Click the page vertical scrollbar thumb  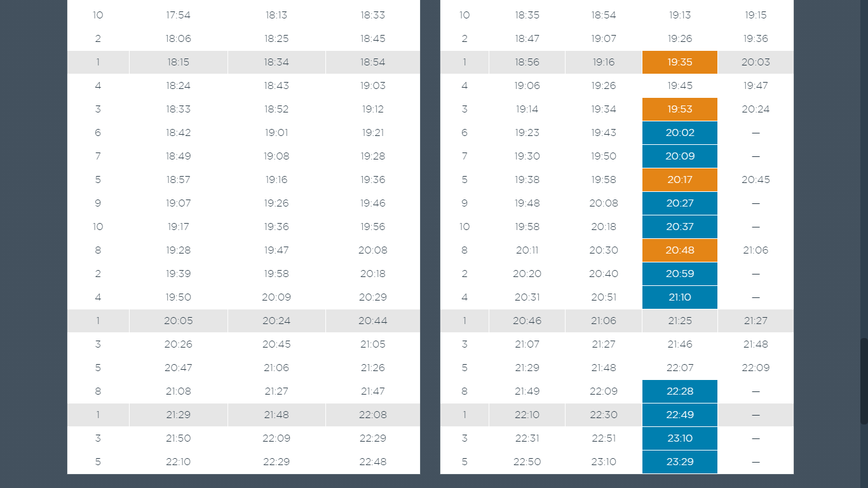864,381
